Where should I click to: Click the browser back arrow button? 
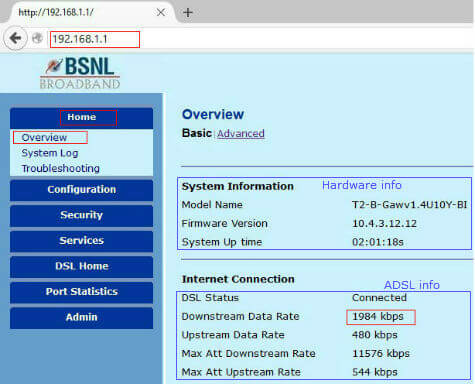15,38
